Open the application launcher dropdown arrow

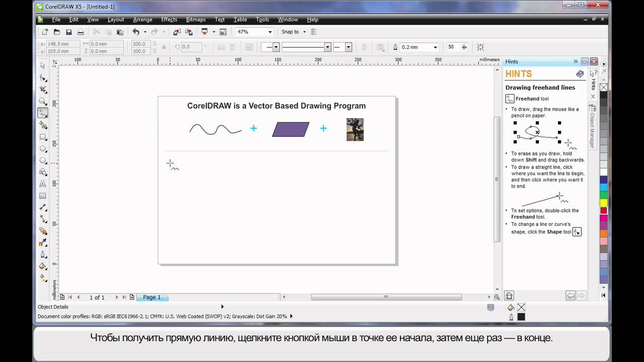point(214,32)
